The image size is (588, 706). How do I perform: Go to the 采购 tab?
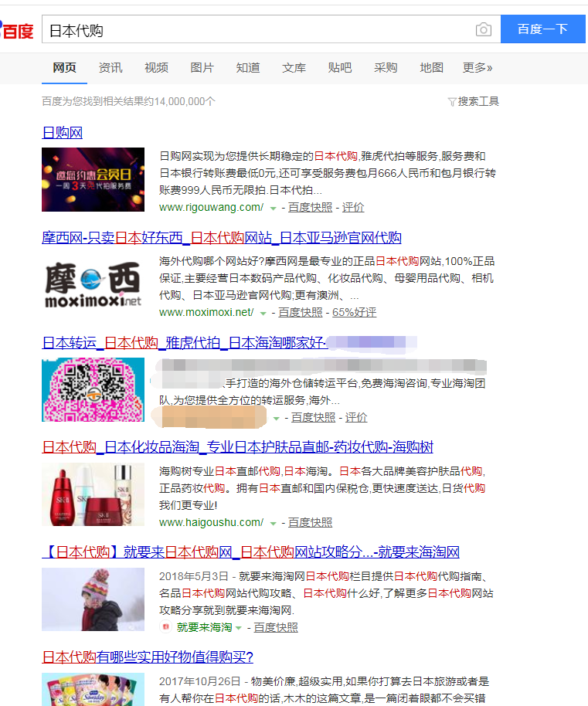386,68
